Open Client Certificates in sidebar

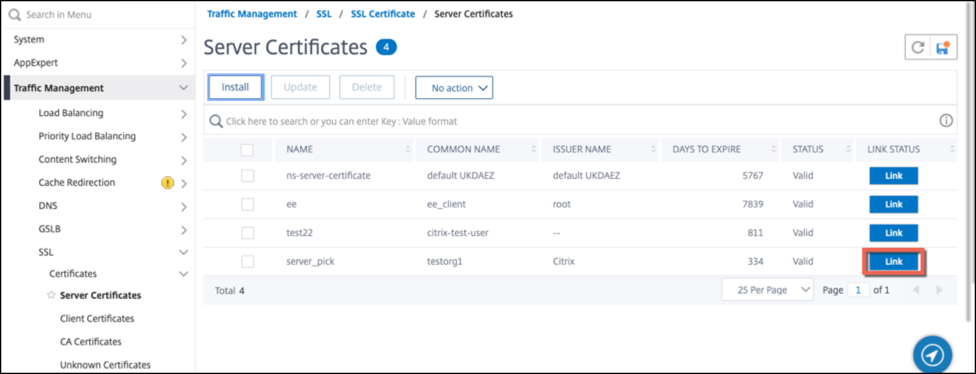coord(96,318)
